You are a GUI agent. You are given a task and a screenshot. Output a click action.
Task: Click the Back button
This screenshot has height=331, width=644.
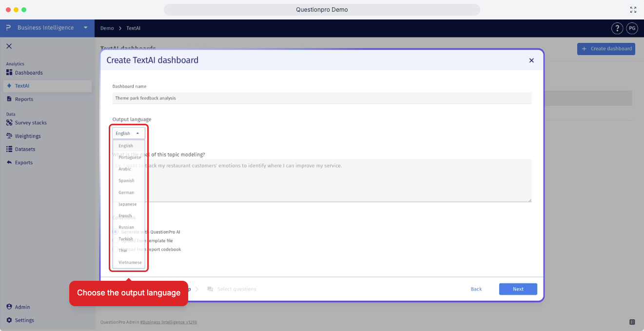pos(476,289)
